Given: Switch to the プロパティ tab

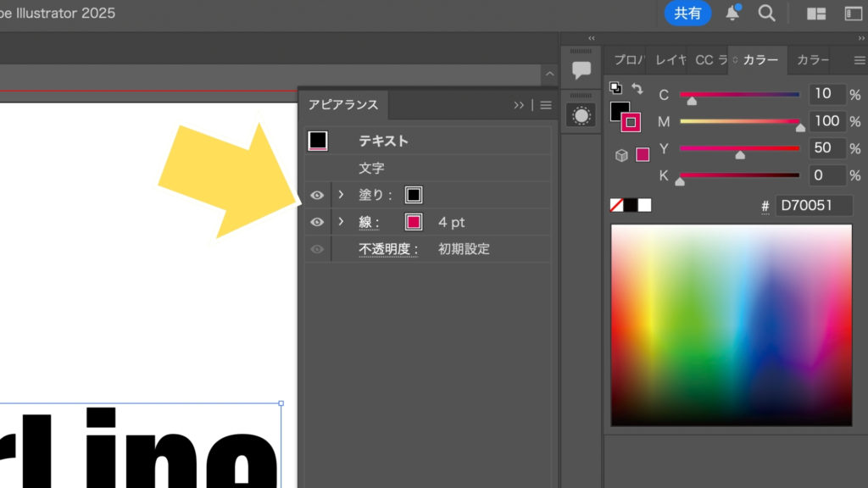Looking at the screenshot, I should (x=628, y=60).
